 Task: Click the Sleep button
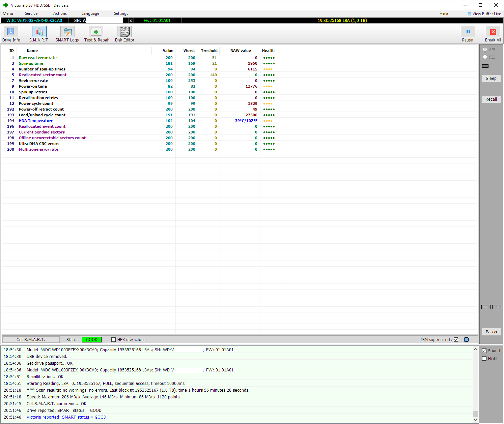(x=491, y=79)
